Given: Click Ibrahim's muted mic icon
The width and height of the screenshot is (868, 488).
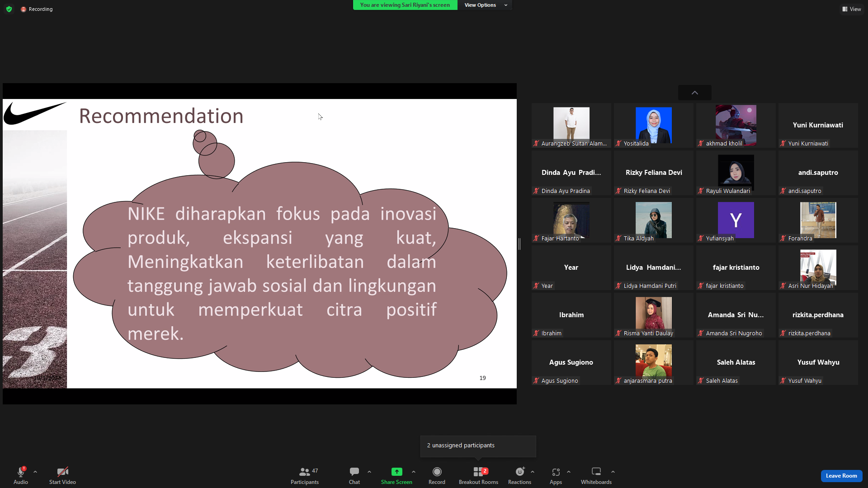Looking at the screenshot, I should [x=536, y=333].
